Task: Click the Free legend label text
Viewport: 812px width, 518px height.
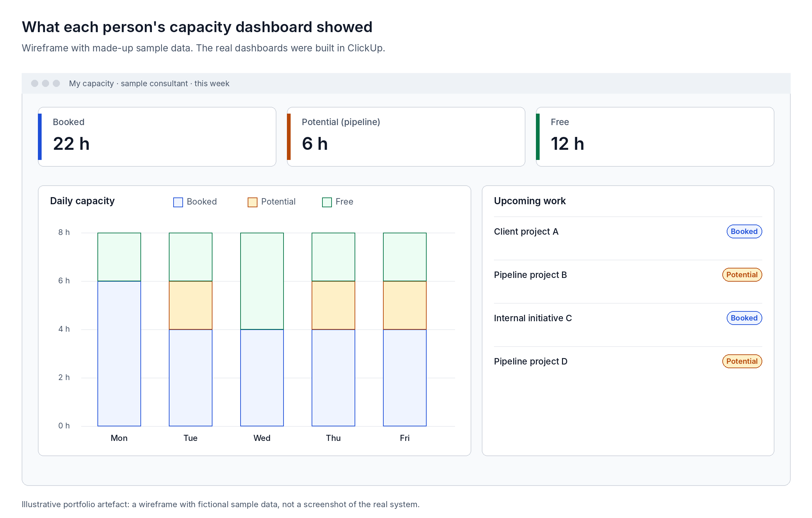Action: [x=344, y=202]
